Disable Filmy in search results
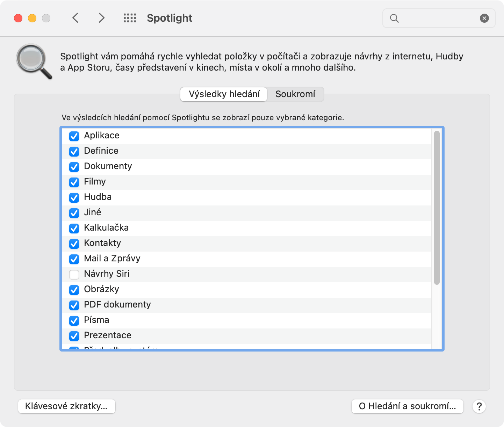 (x=74, y=182)
